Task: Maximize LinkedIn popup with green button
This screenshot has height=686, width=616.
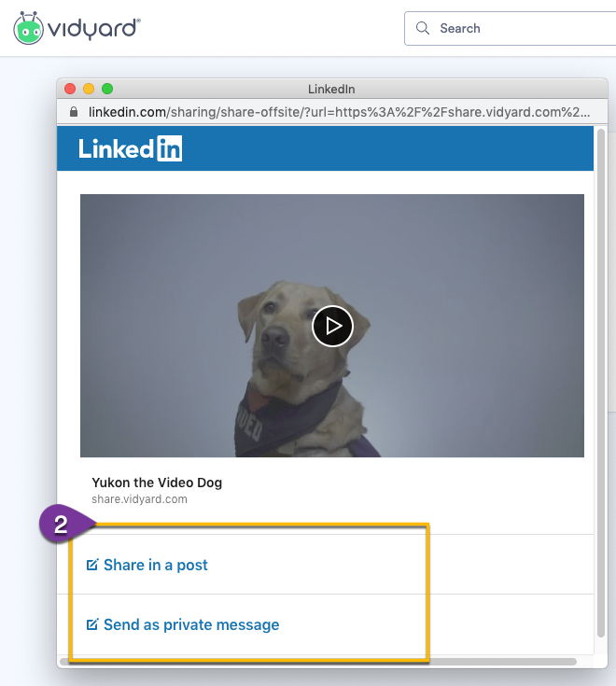Action: coord(107,89)
